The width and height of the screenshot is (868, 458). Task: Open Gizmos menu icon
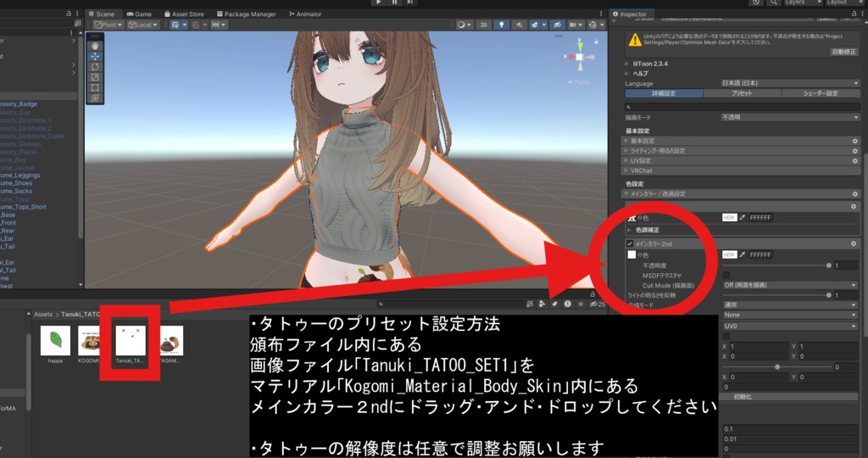593,25
